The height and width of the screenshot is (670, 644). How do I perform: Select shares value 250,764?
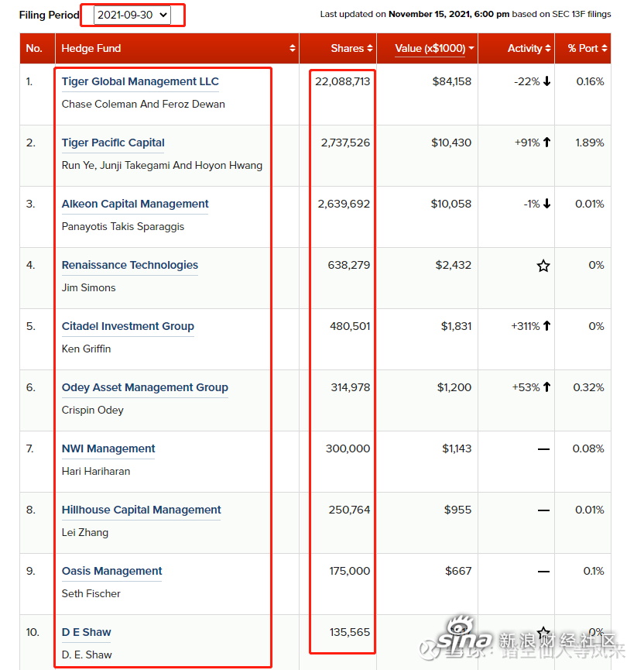coord(349,510)
